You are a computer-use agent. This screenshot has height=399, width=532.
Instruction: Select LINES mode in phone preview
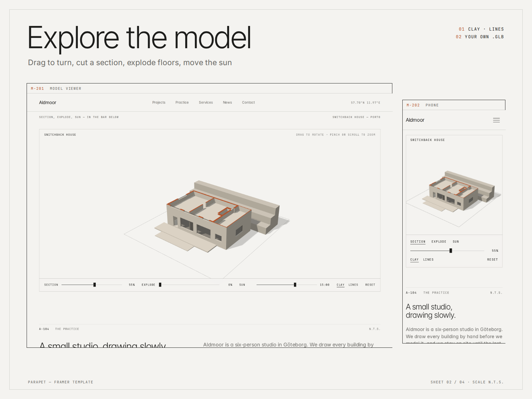pos(428,260)
